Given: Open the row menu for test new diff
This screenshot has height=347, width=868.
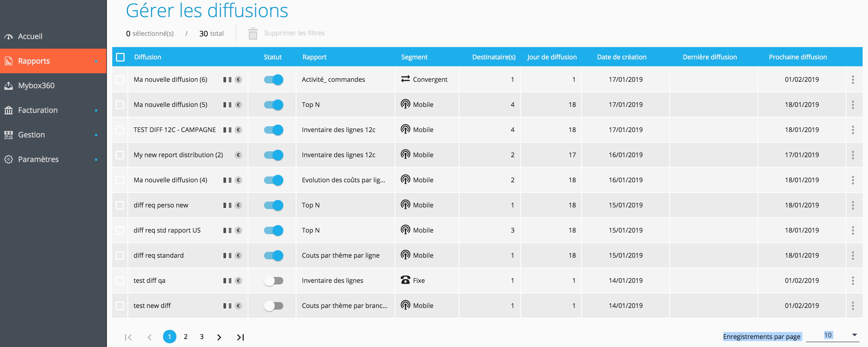Looking at the screenshot, I should click(x=853, y=306).
